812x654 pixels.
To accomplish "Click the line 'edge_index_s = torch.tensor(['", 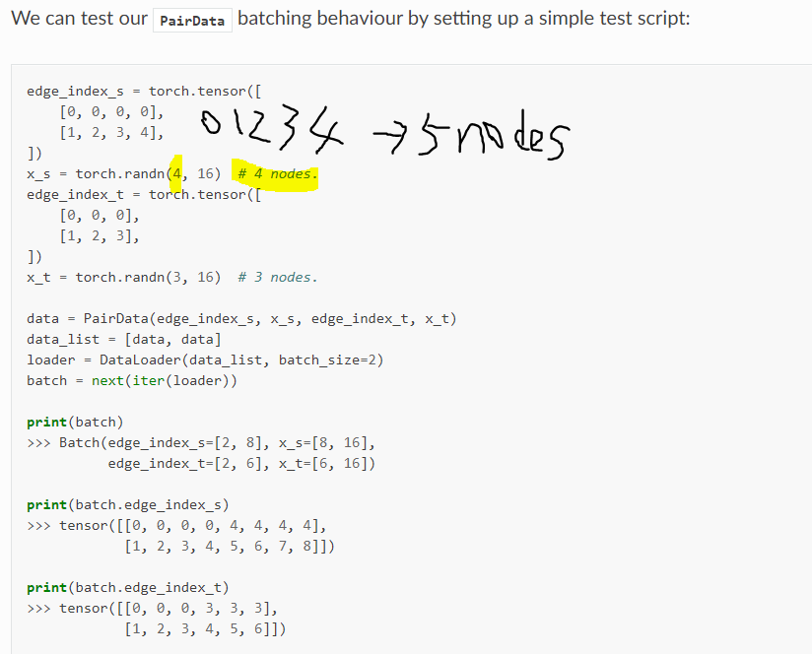I will [145, 91].
